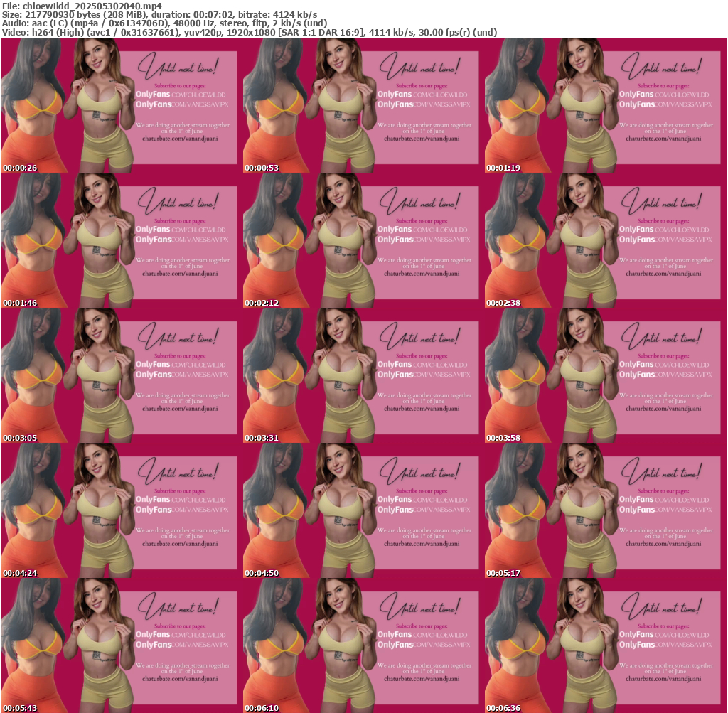Screen dimensions: 728x713
Task: Click the Video h264 info line
Action: (250, 32)
